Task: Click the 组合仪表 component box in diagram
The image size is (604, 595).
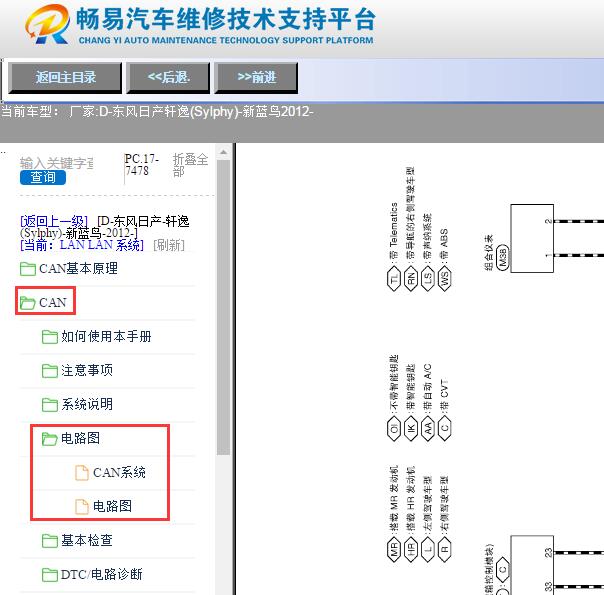Action: (x=532, y=238)
